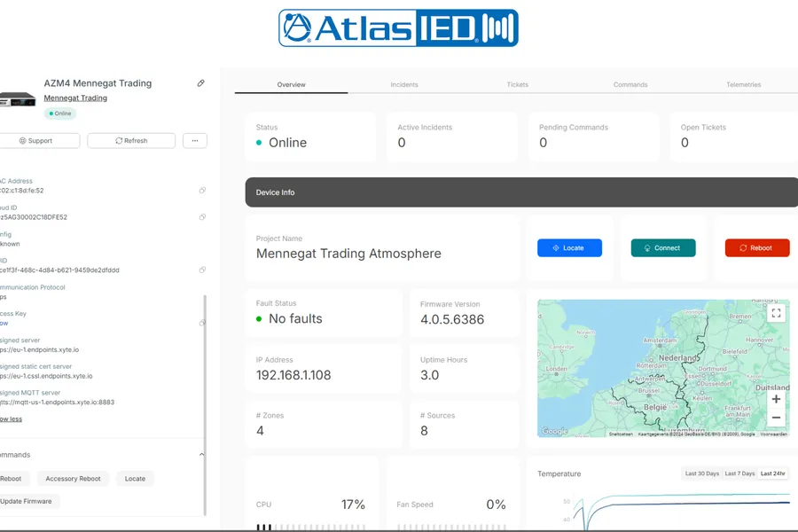Screen dimensions: 798x532
Task: Open the Mennegat Trading link
Action: 75,98
